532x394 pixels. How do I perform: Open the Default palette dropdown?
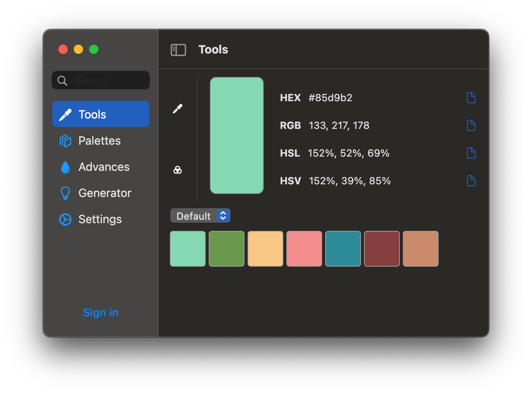pyautogui.click(x=200, y=216)
